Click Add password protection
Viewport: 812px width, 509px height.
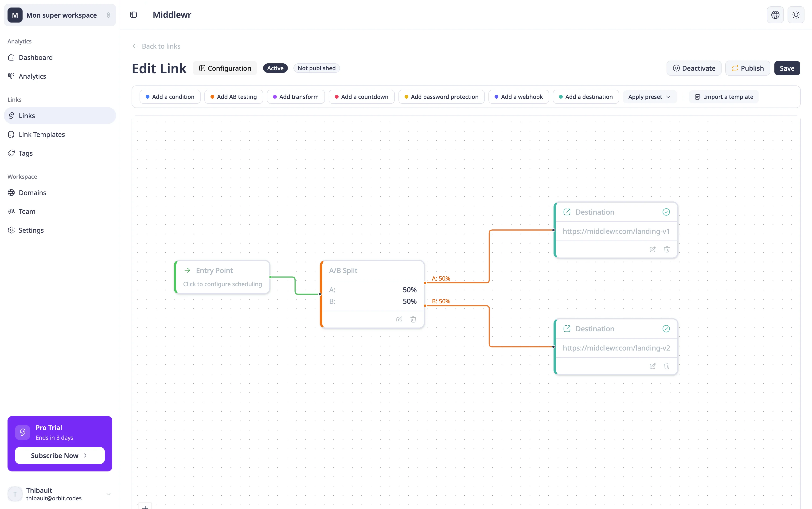[441, 97]
